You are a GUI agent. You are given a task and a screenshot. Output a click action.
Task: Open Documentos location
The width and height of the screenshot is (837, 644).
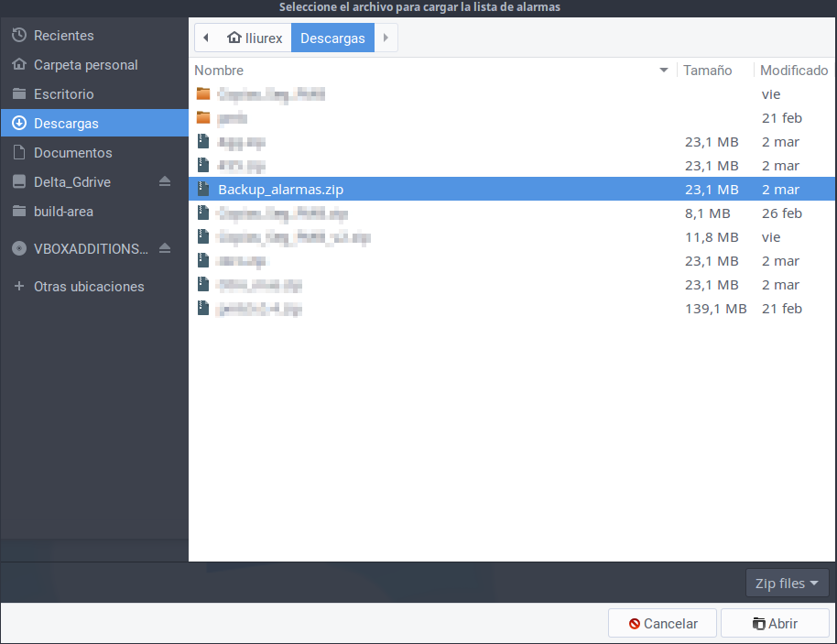tap(72, 153)
